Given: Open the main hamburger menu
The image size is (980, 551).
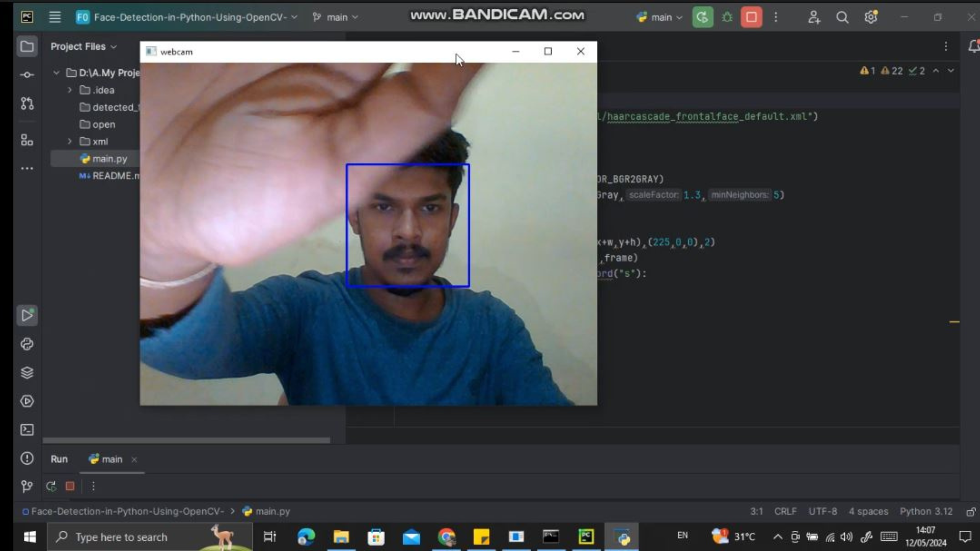Looking at the screenshot, I should 55,17.
